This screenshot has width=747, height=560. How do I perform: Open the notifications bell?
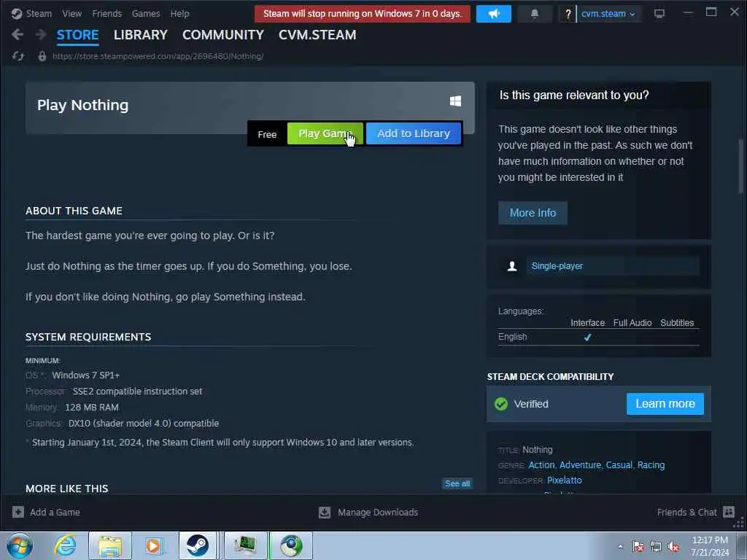pos(535,14)
